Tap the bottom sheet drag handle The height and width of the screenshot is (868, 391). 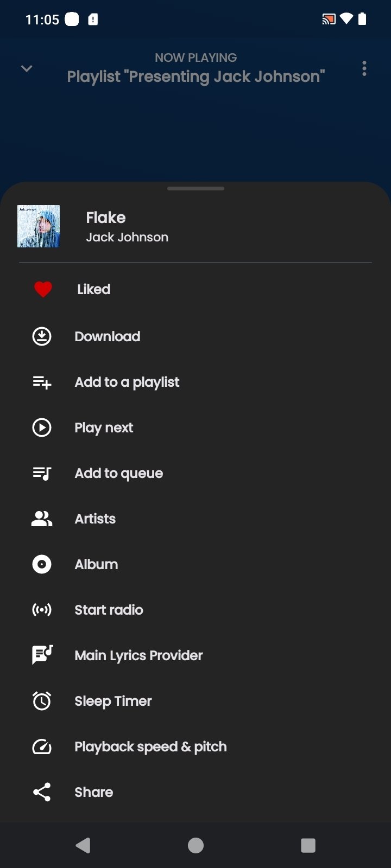(195, 189)
